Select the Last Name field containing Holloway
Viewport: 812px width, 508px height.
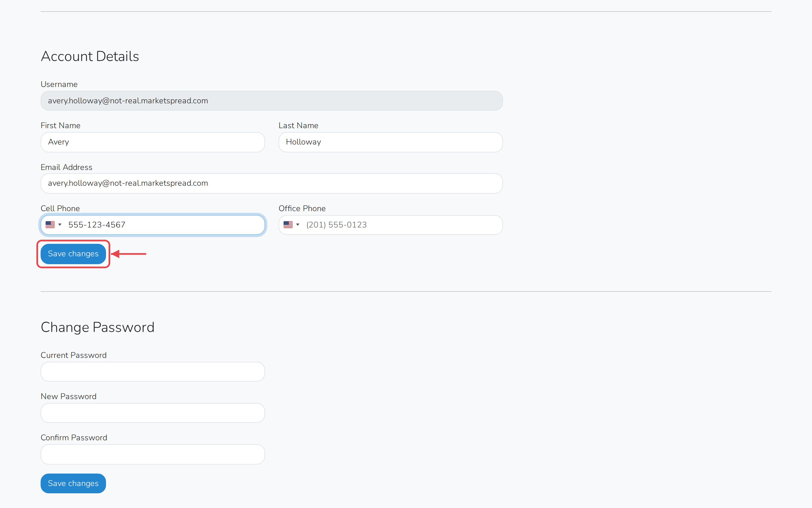[390, 142]
